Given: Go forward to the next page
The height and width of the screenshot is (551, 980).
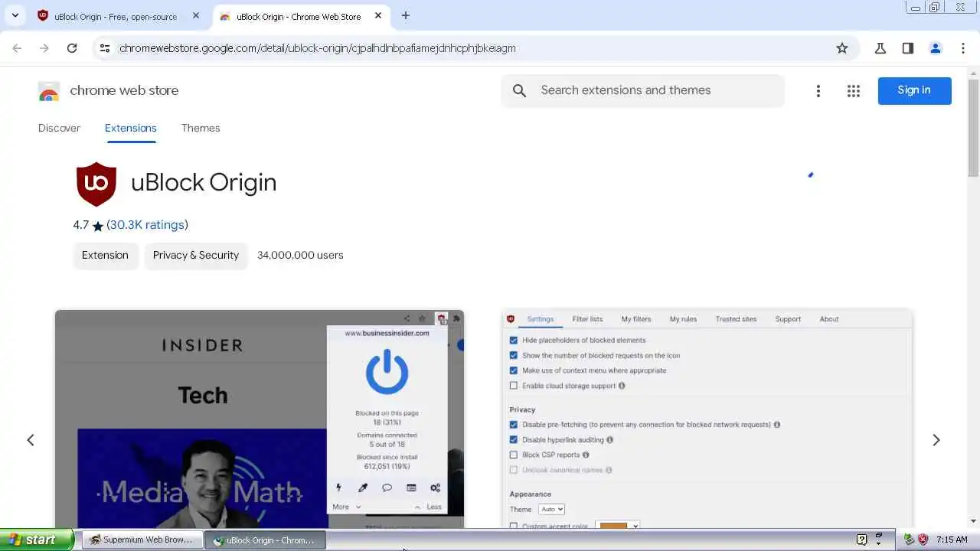Looking at the screenshot, I should click(x=44, y=47).
